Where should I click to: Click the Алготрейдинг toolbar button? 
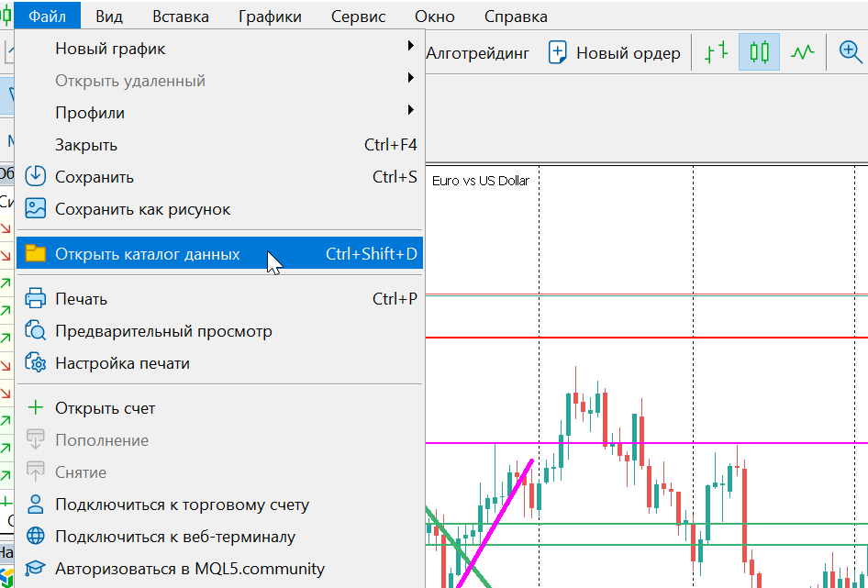(478, 52)
